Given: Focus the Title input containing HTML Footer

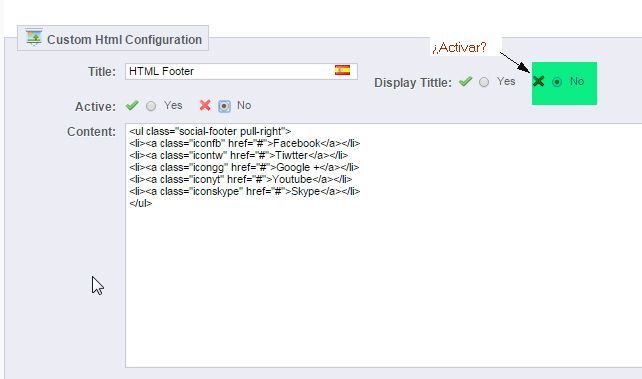Looking at the screenshot, I should (x=241, y=71).
